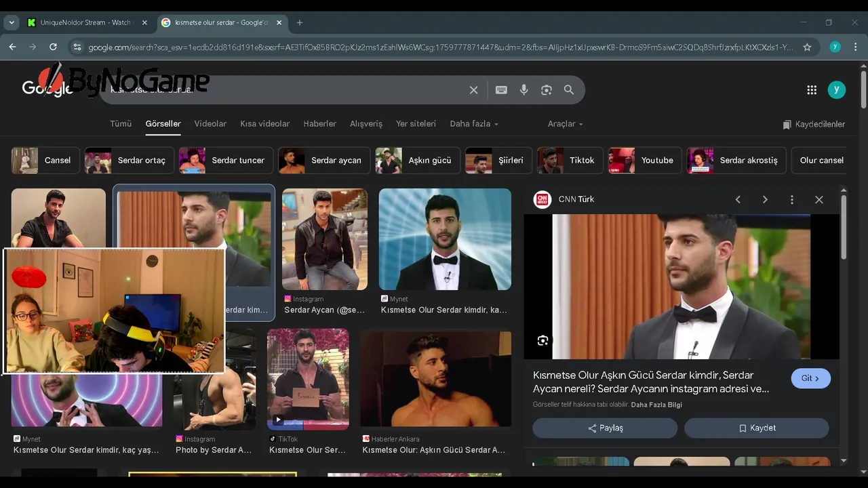
Task: Click the Paylaş share button
Action: click(x=605, y=428)
